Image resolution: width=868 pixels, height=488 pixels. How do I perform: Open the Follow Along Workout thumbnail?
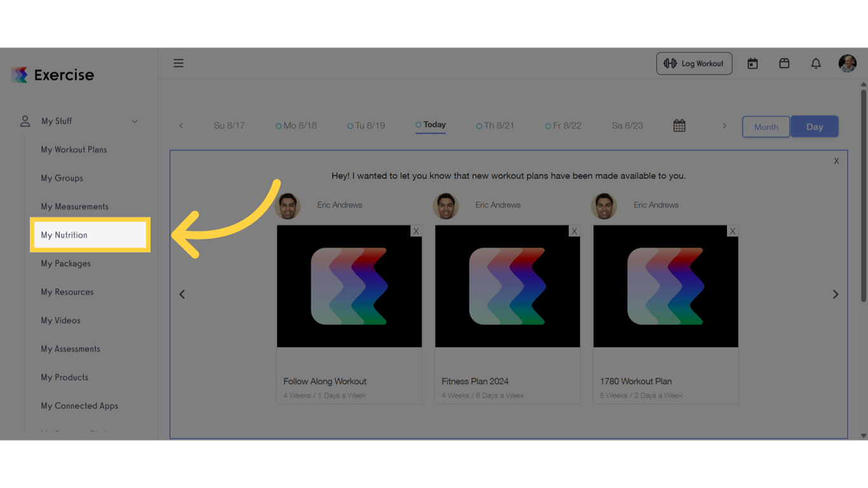tap(349, 286)
